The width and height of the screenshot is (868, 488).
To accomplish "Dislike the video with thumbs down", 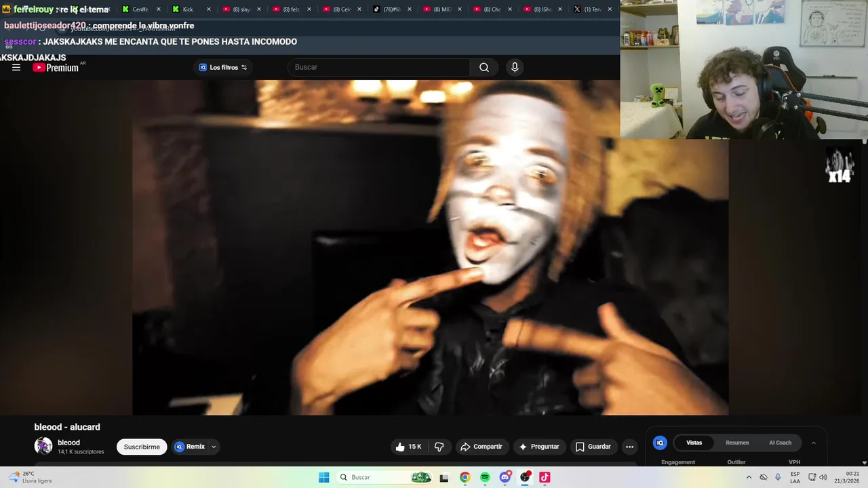I will (439, 447).
